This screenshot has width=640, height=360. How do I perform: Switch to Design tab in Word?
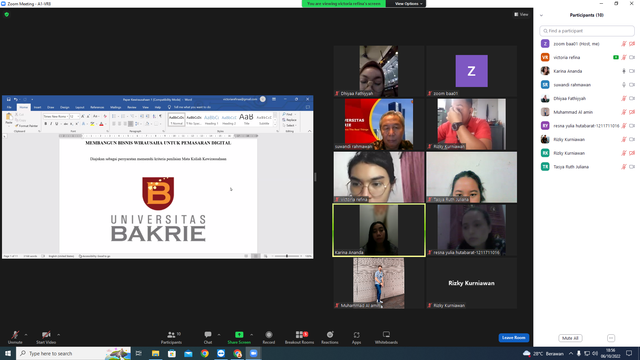[x=64, y=107]
